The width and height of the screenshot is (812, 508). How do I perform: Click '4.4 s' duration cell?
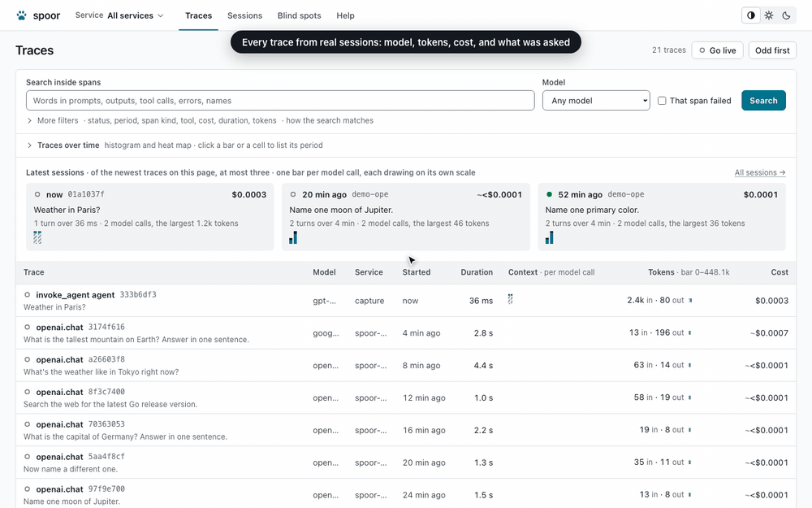[x=483, y=366]
